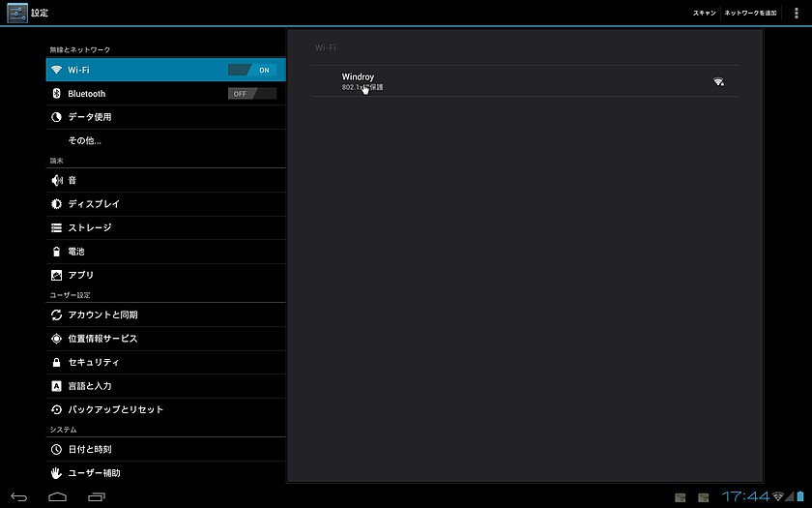Image resolution: width=812 pixels, height=508 pixels.
Task: Click the letter A language icon
Action: click(56, 386)
